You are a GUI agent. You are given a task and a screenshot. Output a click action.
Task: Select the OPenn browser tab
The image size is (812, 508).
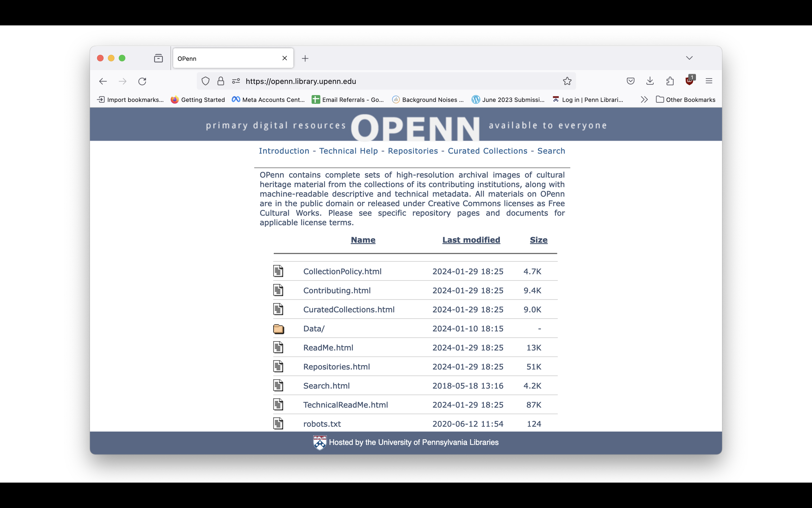[x=233, y=58]
